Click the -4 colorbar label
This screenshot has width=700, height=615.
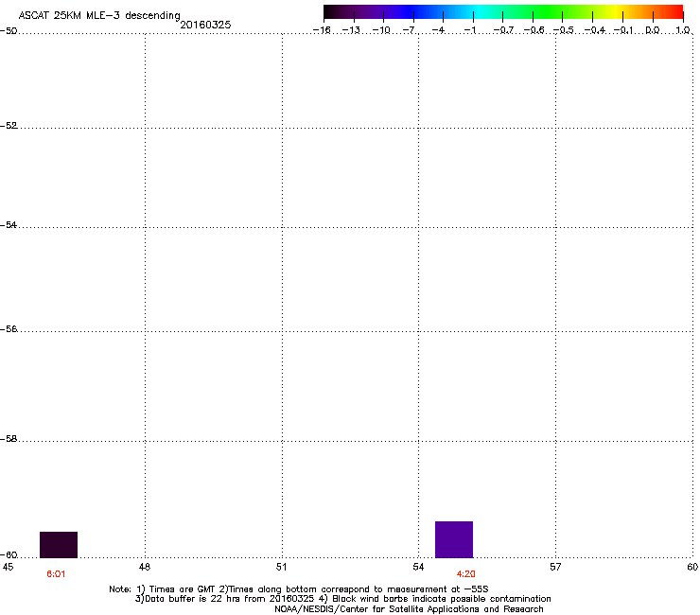(440, 30)
